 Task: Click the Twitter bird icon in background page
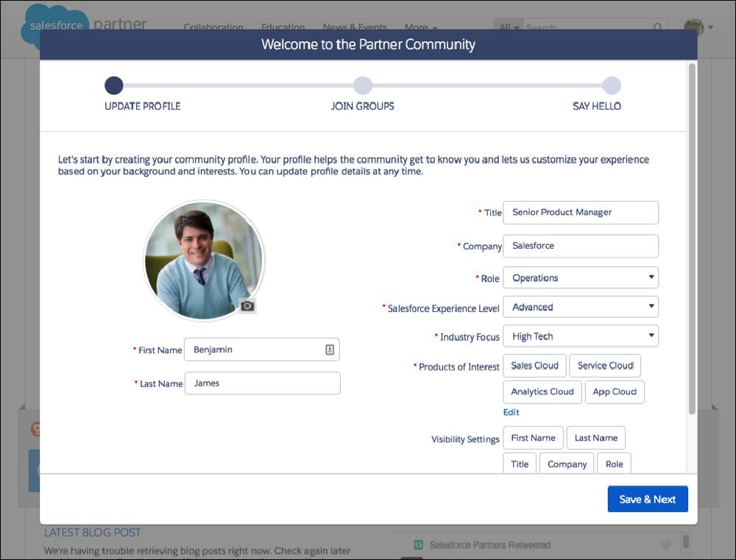tap(665, 545)
